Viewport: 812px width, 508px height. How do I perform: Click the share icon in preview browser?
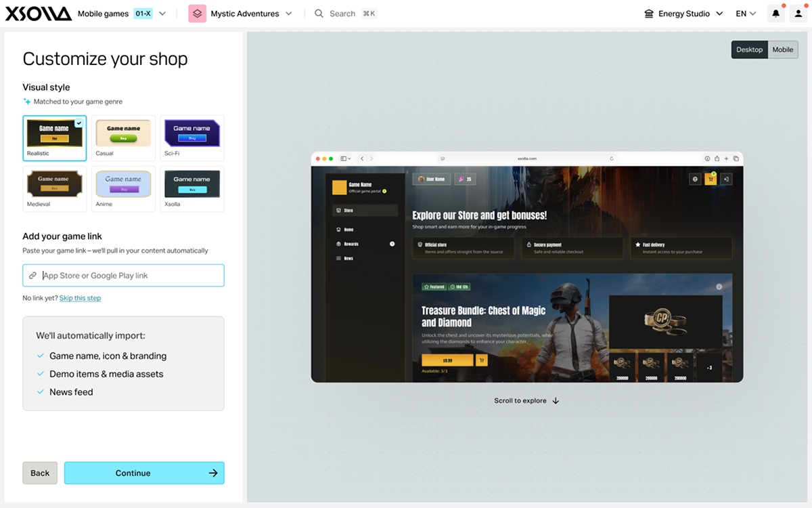pos(717,158)
